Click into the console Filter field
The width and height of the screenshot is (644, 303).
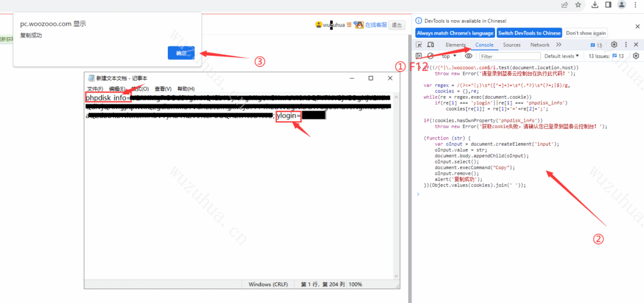[508, 56]
